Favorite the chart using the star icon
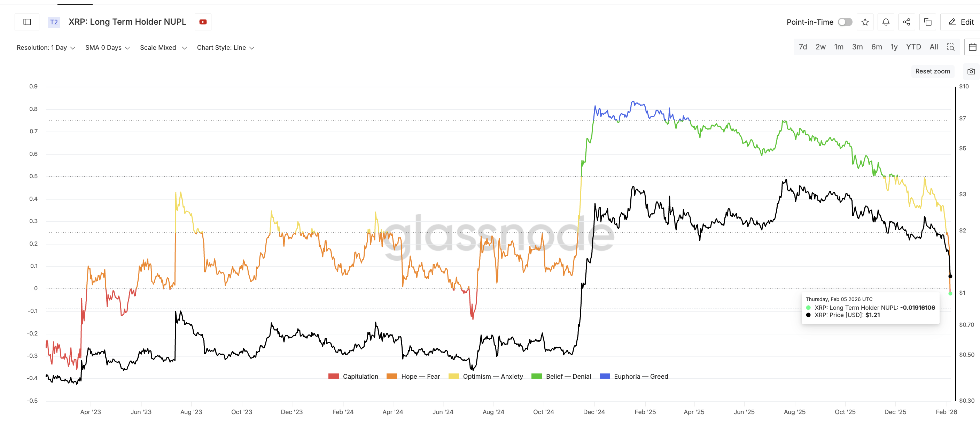This screenshot has height=426, width=980. tap(865, 22)
